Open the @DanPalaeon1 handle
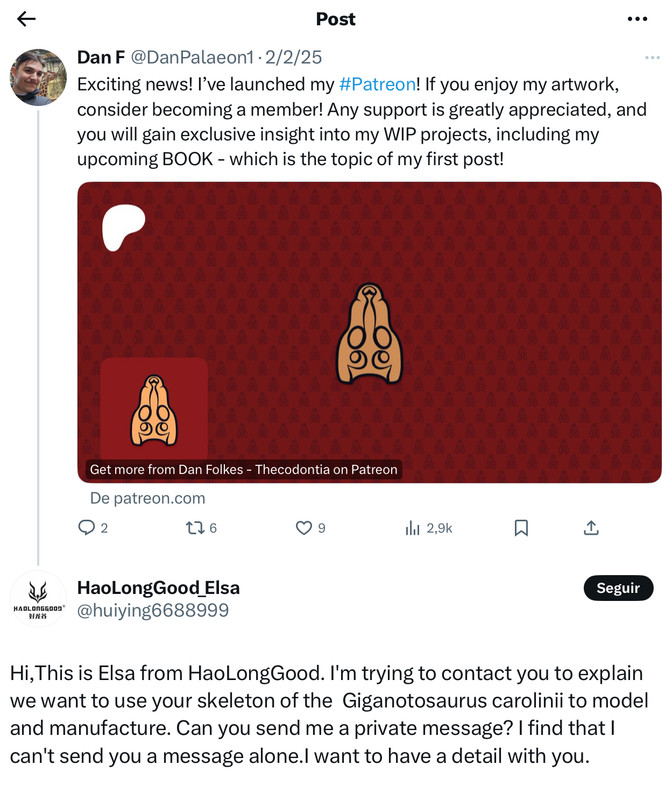672x800 pixels. [192, 57]
